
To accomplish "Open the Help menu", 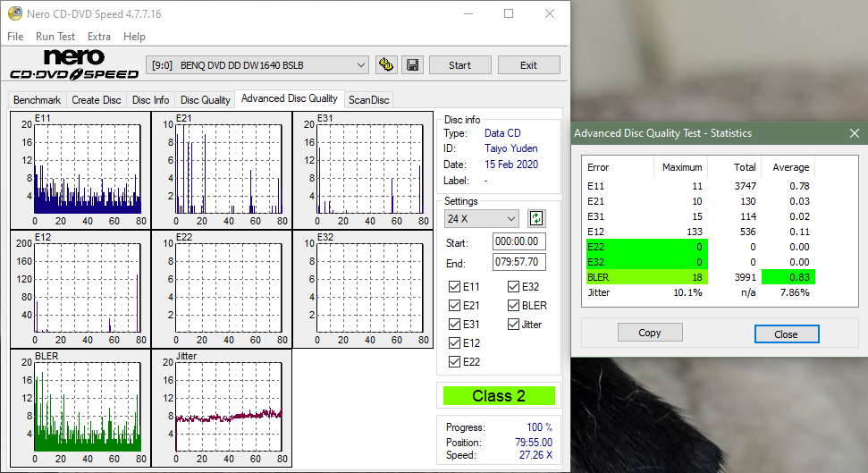I will click(x=134, y=37).
